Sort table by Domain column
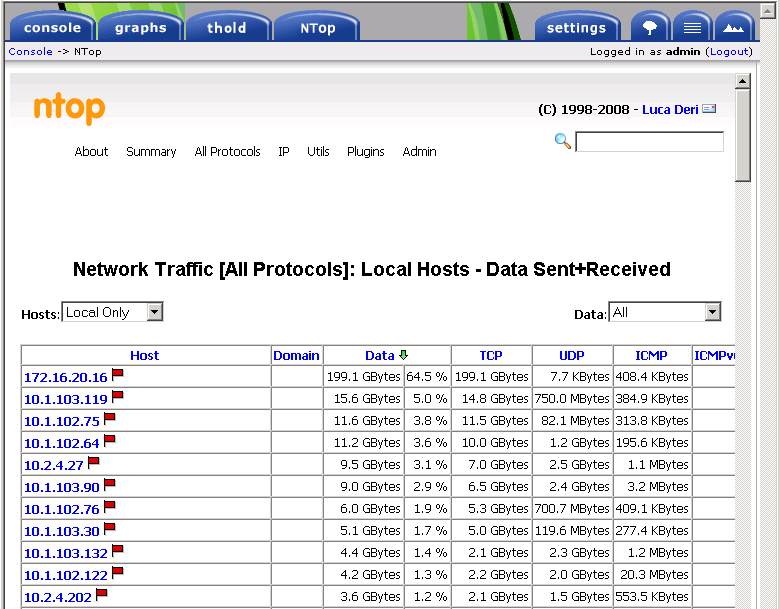This screenshot has width=780, height=609. click(x=296, y=355)
